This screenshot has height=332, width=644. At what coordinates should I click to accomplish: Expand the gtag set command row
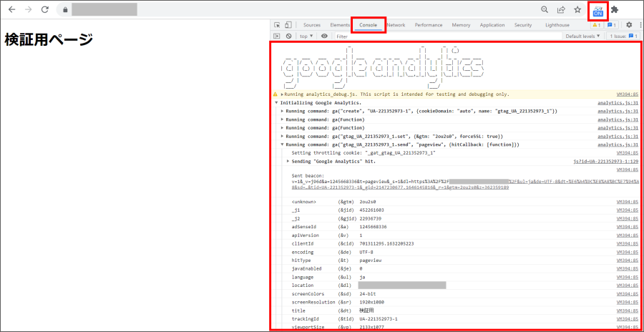(x=282, y=136)
